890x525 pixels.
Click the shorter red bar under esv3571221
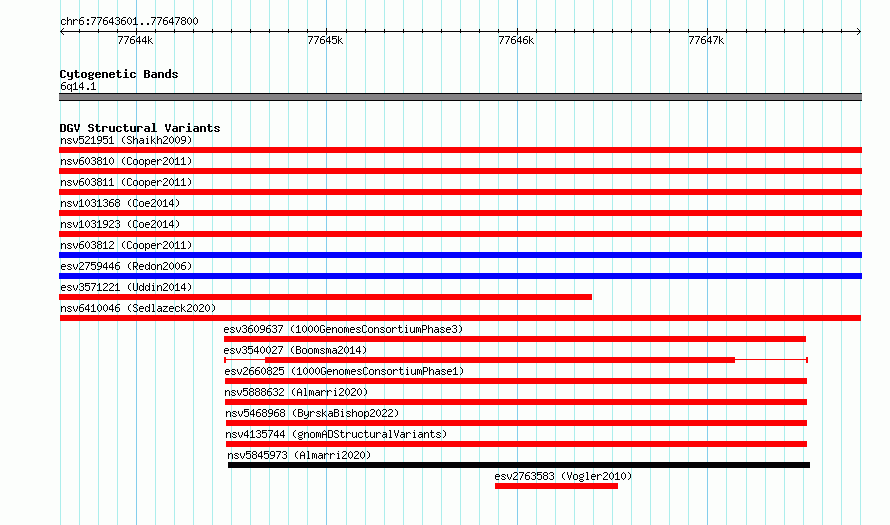tap(325, 297)
